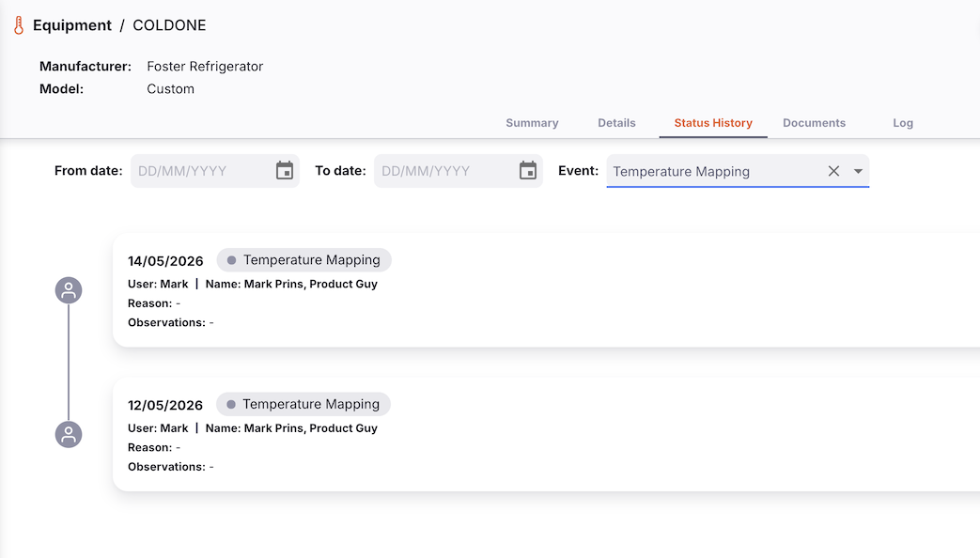This screenshot has height=558, width=980.
Task: Click the user avatar for 14/05/2026 entry
Action: [x=69, y=290]
